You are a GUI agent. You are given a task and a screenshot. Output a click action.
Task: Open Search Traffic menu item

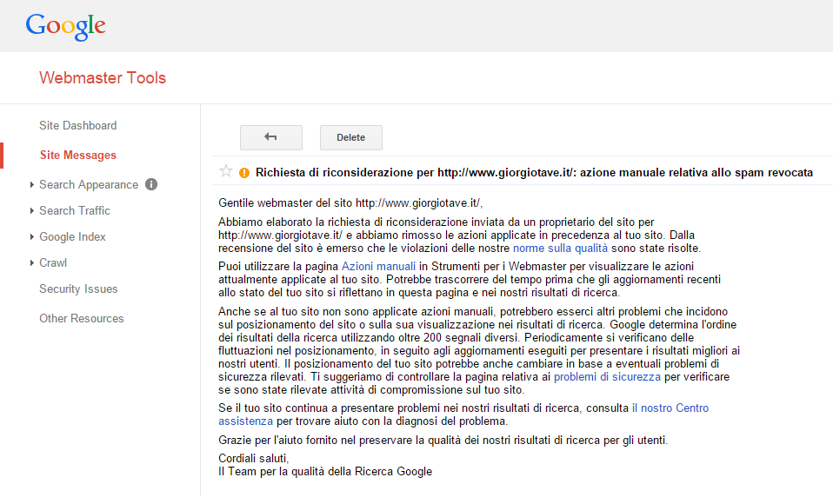[x=75, y=210]
